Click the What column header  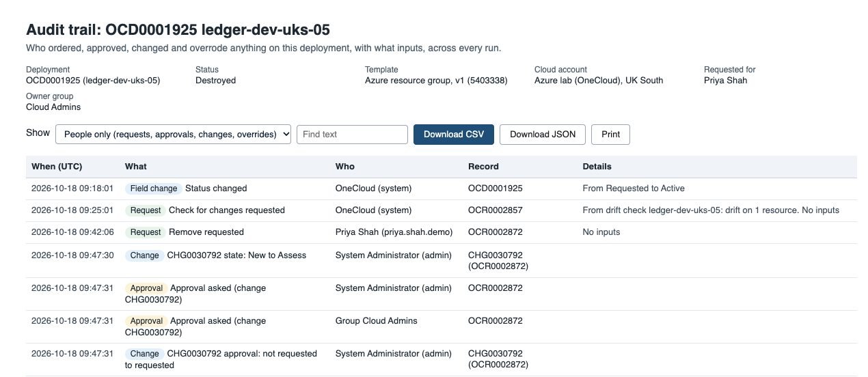[135, 167]
